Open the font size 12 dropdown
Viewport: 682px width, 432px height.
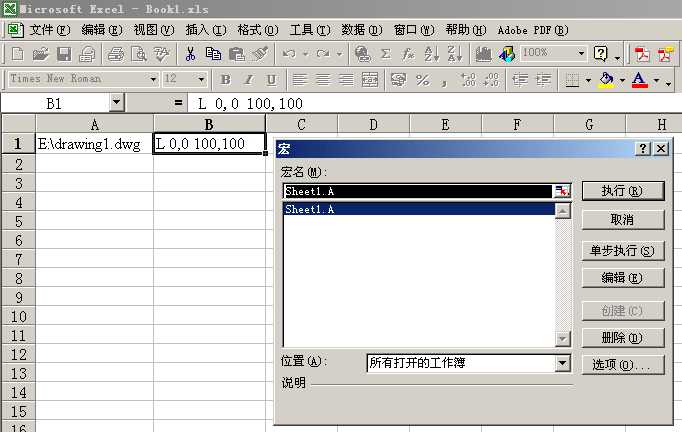click(201, 80)
